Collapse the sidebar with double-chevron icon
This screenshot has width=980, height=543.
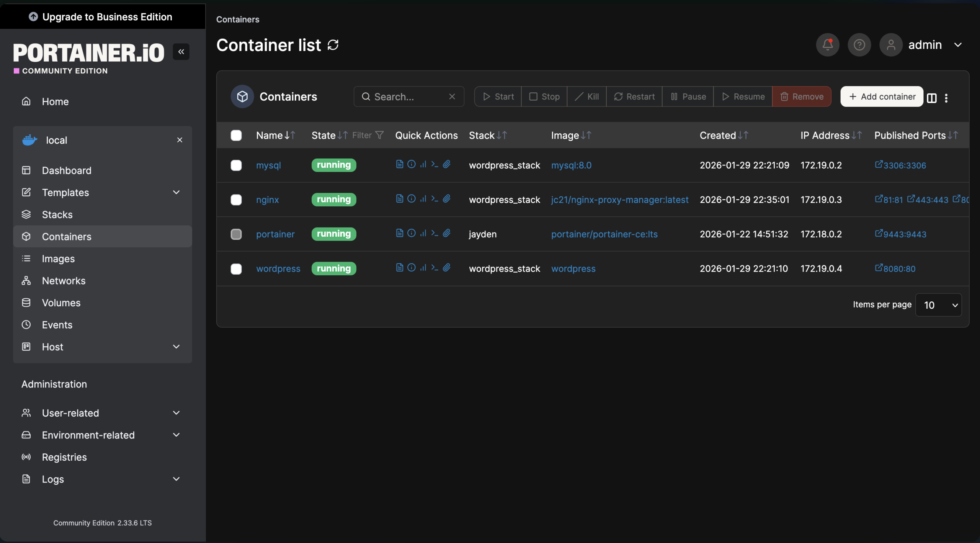click(181, 52)
